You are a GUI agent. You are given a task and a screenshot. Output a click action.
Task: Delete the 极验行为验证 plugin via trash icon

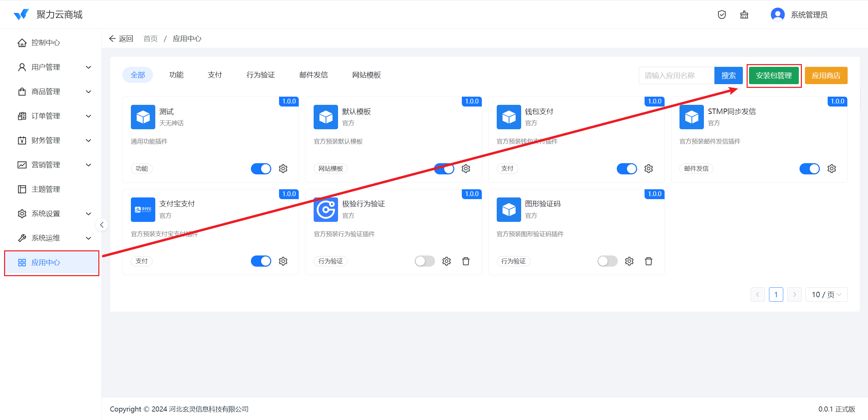click(x=466, y=261)
